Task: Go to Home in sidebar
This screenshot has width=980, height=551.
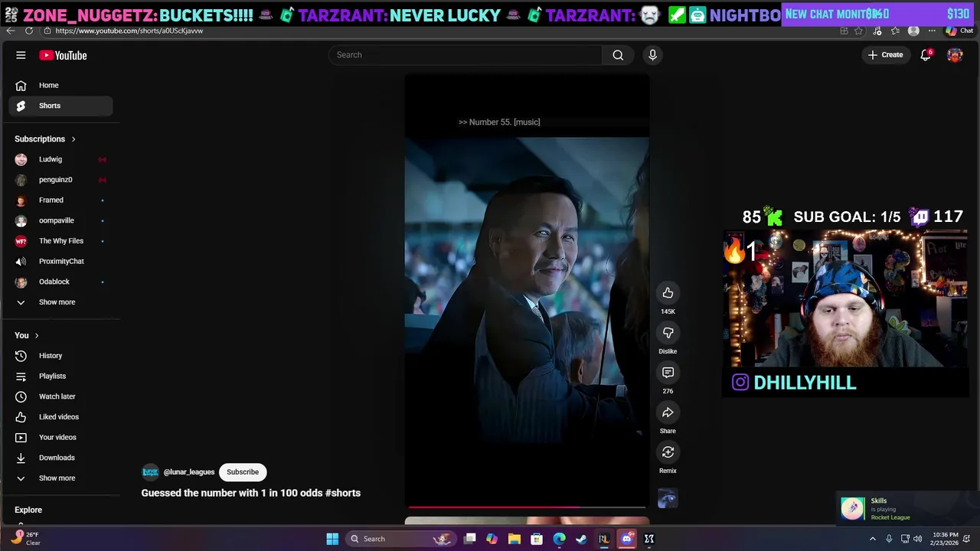Action: [x=61, y=86]
